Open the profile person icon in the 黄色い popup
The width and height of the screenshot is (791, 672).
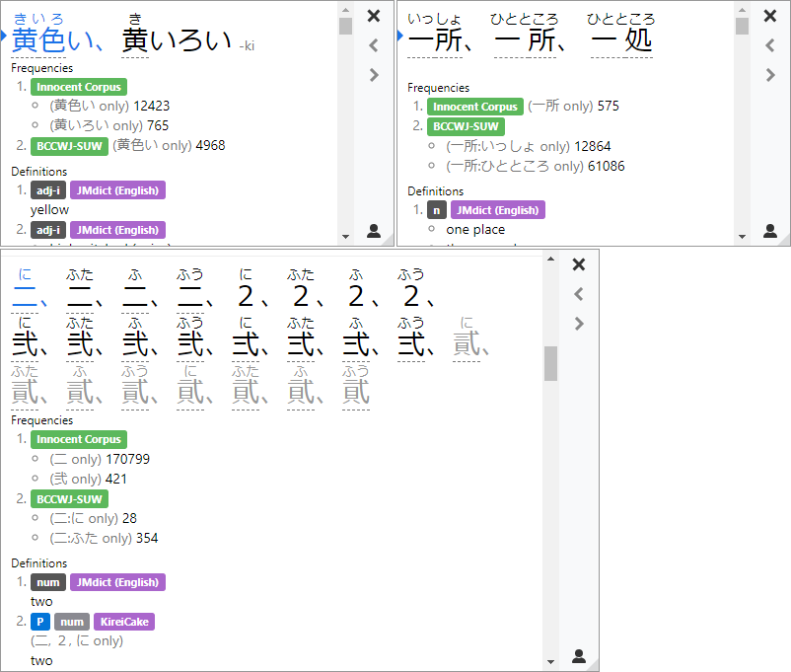(x=373, y=230)
